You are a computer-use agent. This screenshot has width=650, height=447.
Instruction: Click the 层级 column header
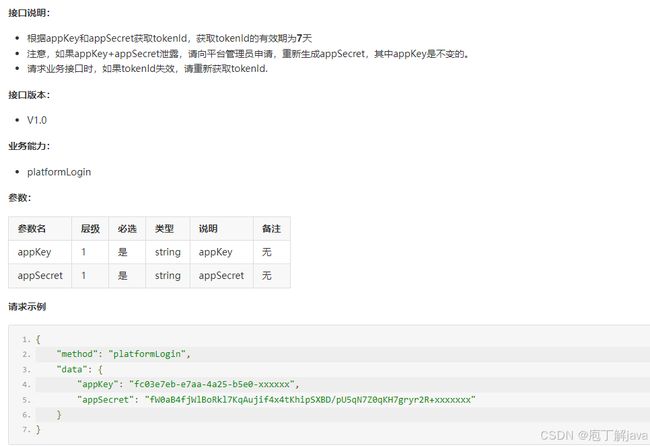(90, 228)
